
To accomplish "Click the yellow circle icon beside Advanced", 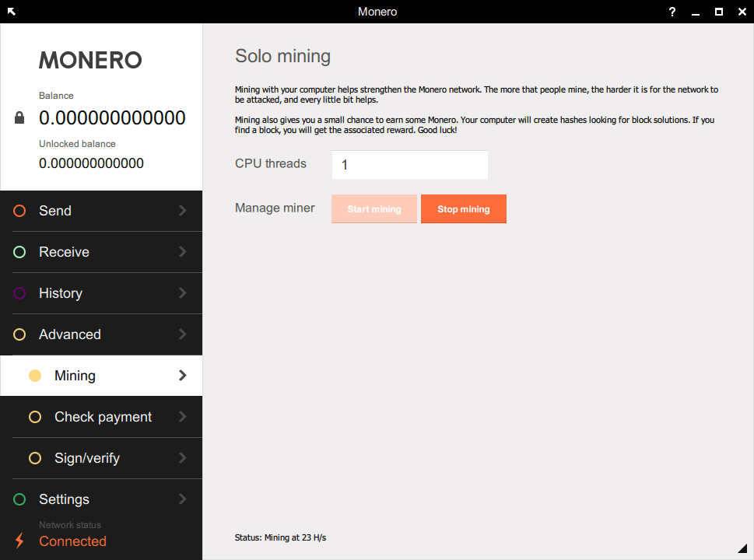I will click(19, 334).
